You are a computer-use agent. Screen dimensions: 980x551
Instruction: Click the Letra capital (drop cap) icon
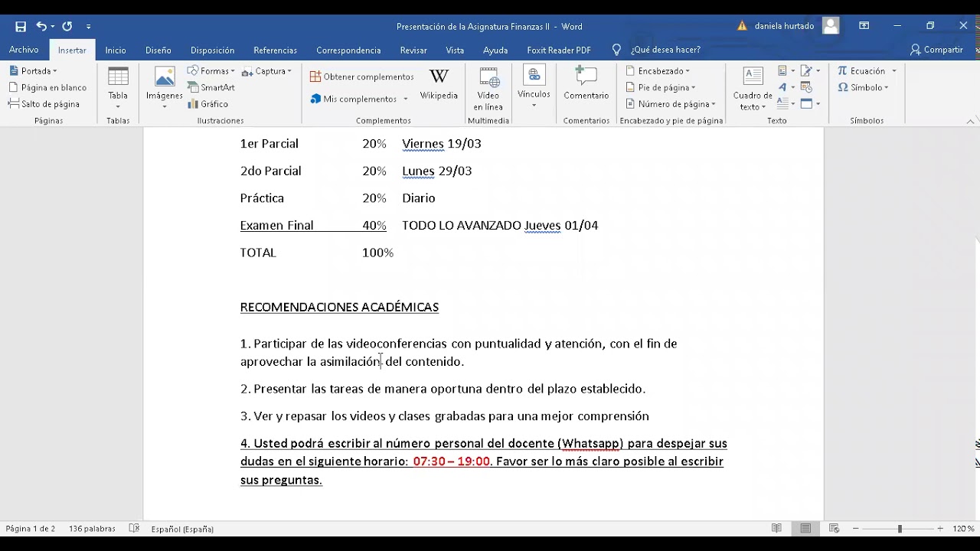[786, 103]
